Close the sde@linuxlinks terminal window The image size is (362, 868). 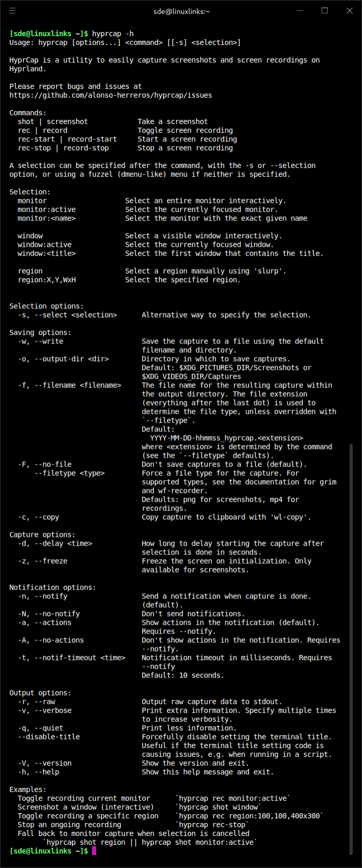click(x=349, y=11)
